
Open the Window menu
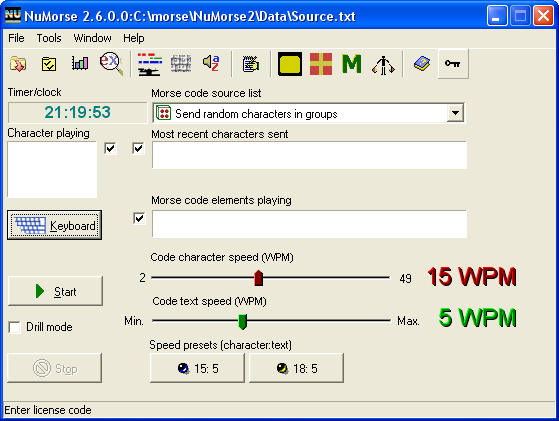92,38
